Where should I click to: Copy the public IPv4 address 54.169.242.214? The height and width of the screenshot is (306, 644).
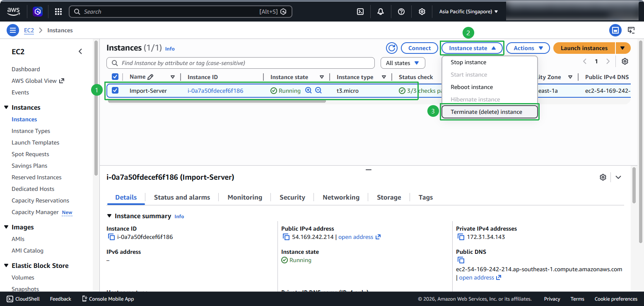click(x=286, y=237)
